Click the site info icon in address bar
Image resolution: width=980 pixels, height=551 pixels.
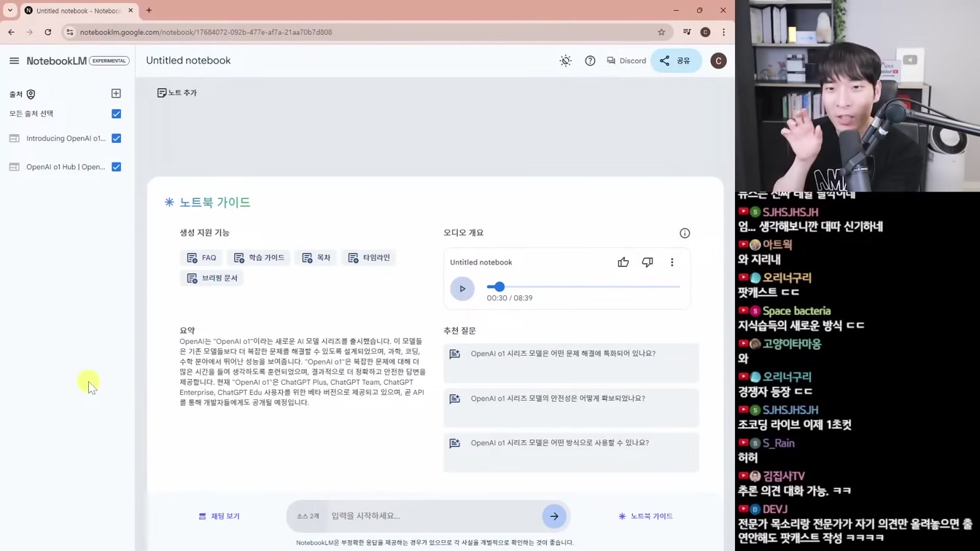[x=70, y=32]
